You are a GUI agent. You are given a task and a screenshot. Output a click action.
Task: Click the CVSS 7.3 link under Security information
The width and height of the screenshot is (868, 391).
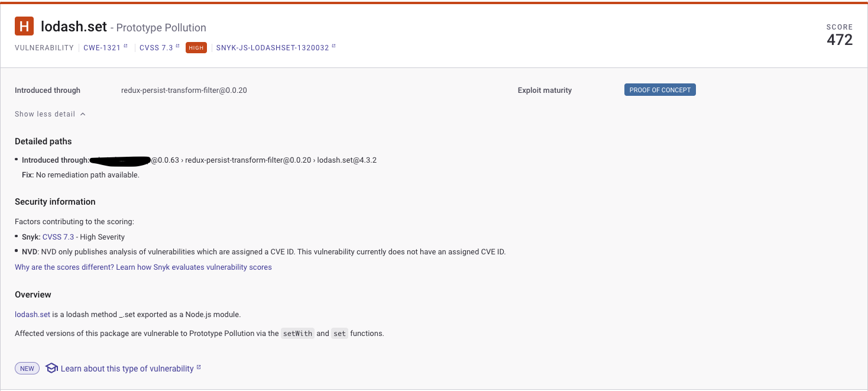pyautogui.click(x=58, y=237)
